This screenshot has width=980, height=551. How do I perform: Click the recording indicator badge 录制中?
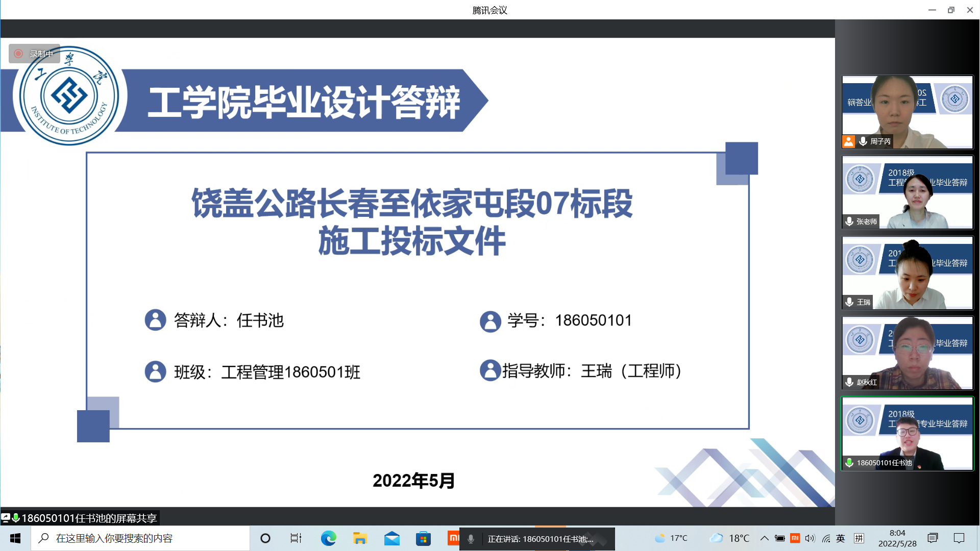pyautogui.click(x=34, y=54)
